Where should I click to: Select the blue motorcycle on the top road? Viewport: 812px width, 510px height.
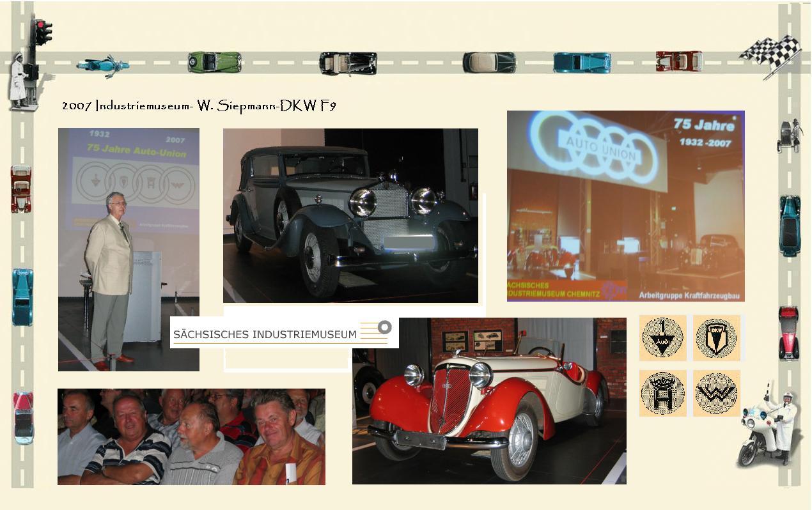(102, 65)
